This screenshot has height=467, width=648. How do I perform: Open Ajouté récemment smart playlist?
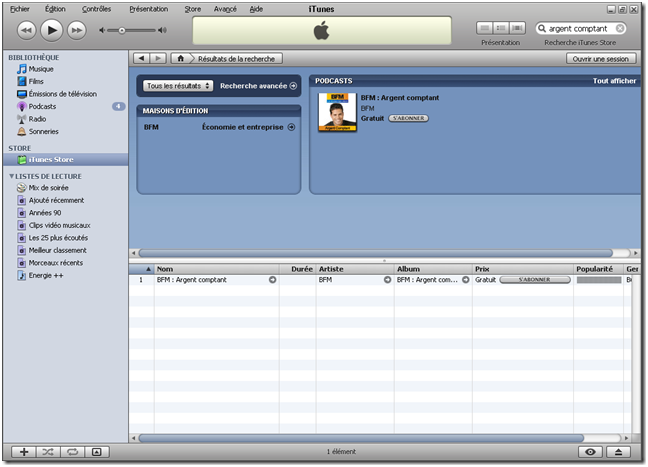click(x=56, y=200)
